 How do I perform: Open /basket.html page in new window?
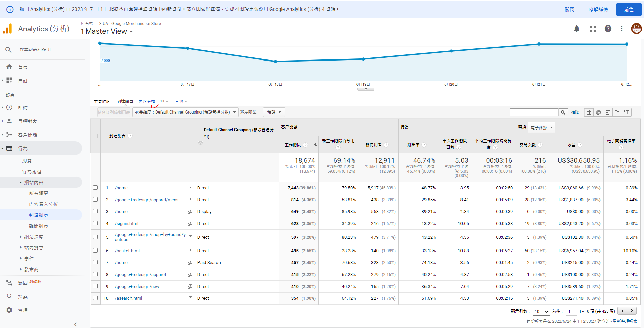pyautogui.click(x=190, y=251)
